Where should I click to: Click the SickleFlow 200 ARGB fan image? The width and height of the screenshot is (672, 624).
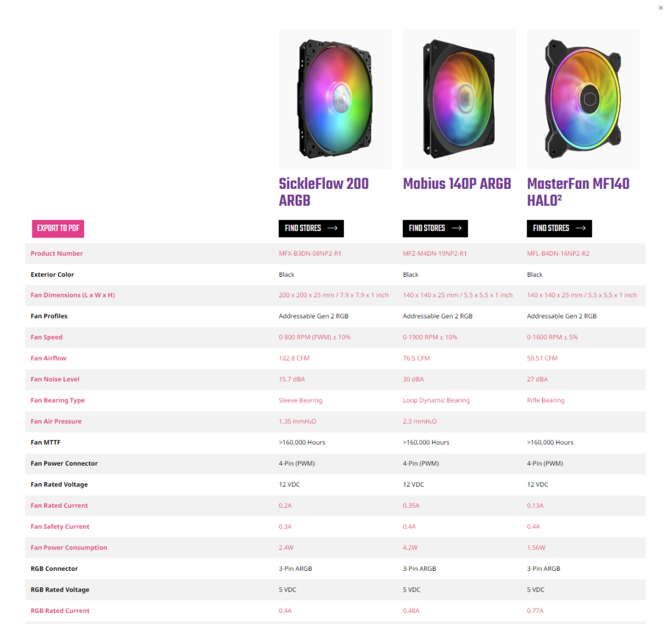coord(335,99)
